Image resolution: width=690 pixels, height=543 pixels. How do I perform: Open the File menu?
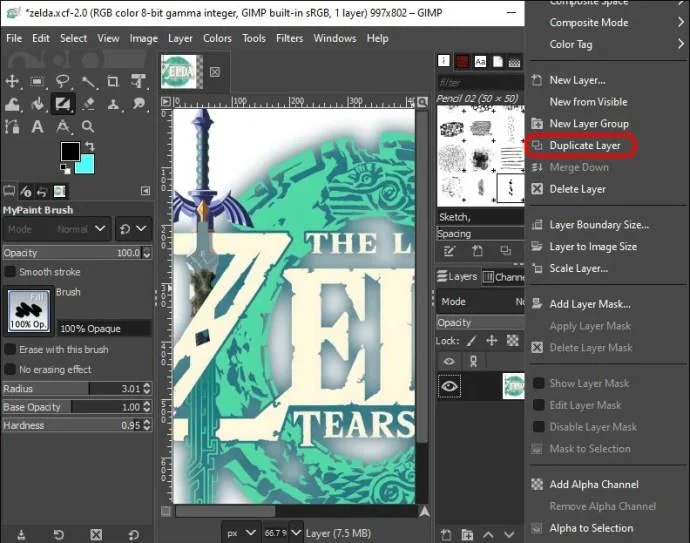click(14, 38)
